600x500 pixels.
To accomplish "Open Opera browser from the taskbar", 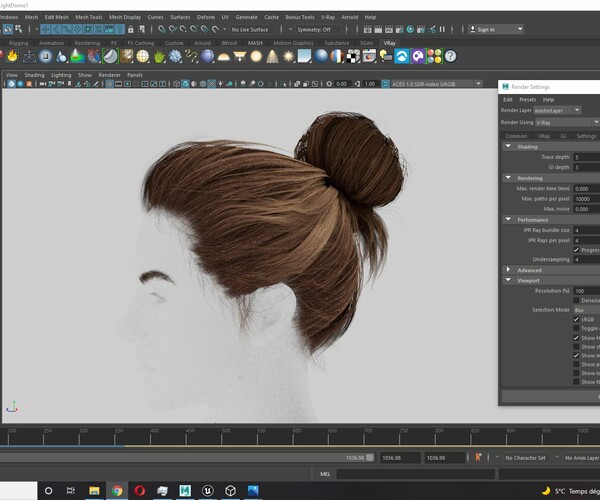I will pos(140,490).
